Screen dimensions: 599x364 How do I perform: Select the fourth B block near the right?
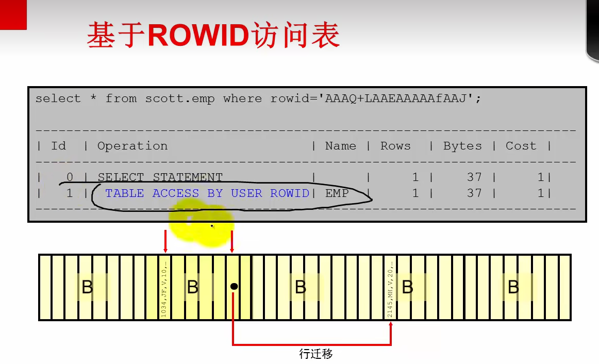[407, 288]
